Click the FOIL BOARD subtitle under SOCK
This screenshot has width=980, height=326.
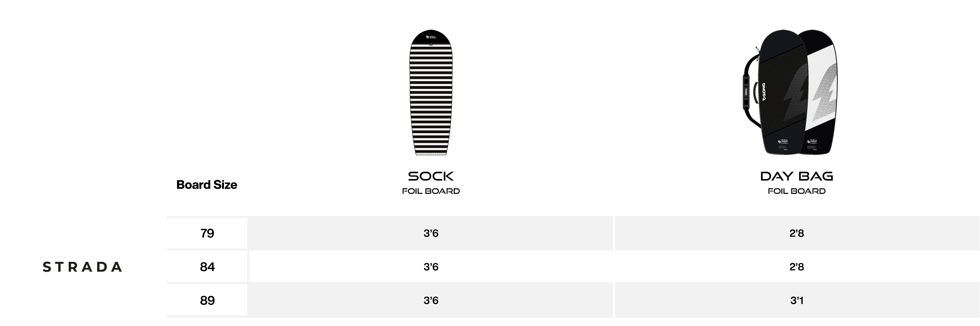pos(431,191)
